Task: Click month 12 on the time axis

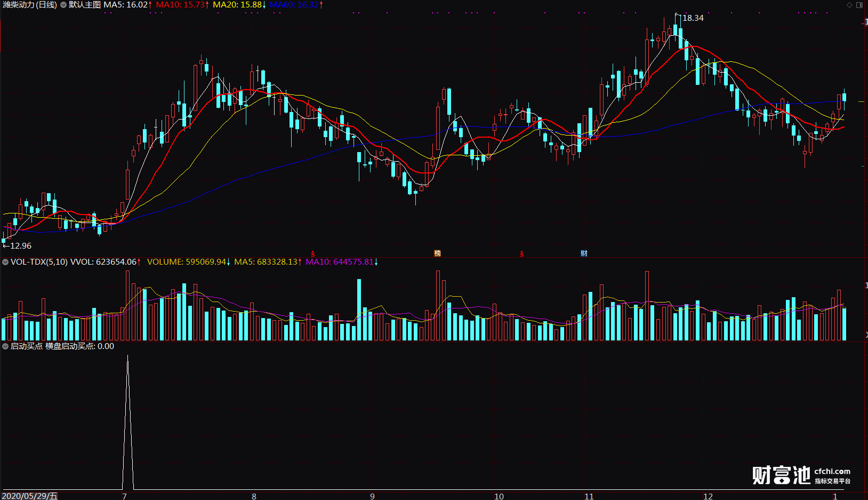Action: (708, 496)
